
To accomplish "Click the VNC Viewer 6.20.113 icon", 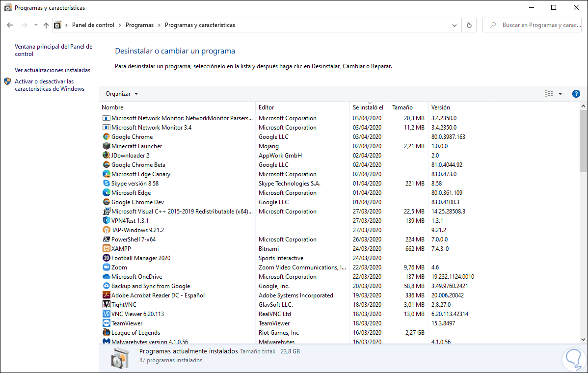I will (107, 314).
